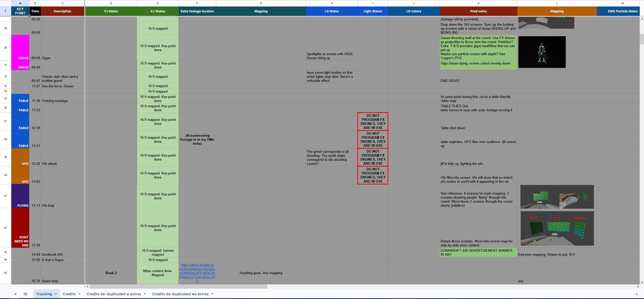The image size is (644, 299).
Task: Click the LD Notes header cell
Action: click(332, 11)
